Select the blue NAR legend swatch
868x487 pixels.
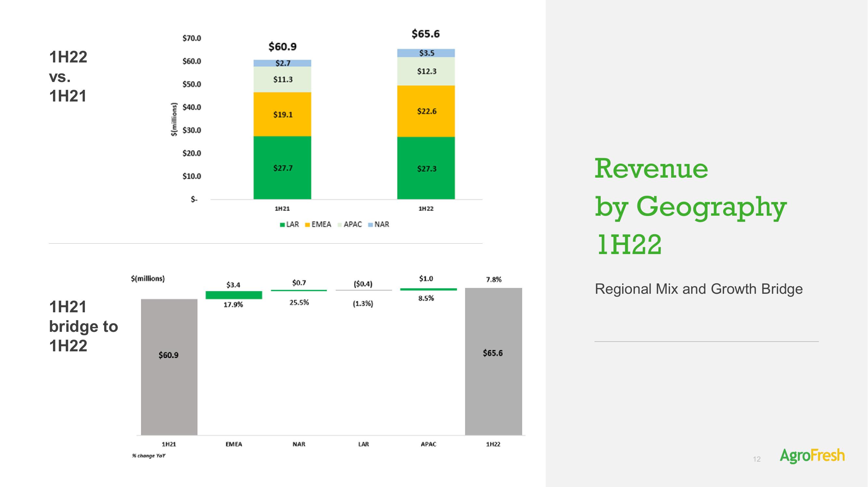click(370, 225)
